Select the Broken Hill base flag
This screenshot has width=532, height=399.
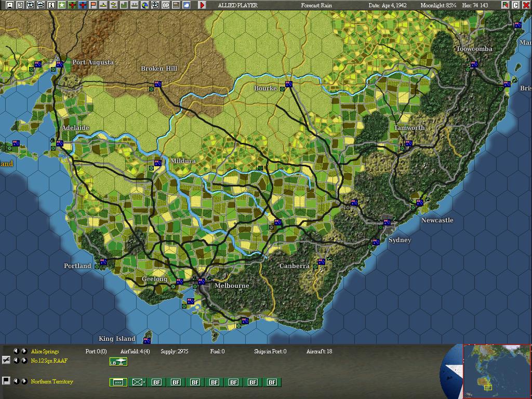click(158, 84)
